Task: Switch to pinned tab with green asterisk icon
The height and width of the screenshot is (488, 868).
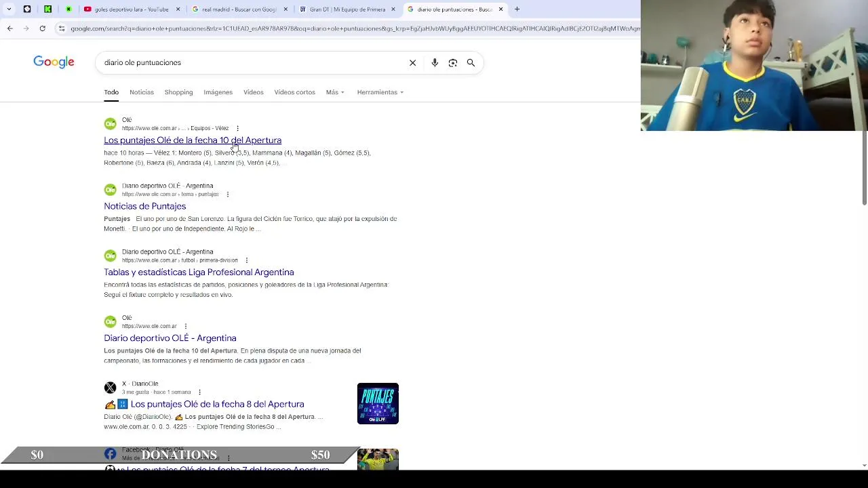Action: [x=68, y=9]
